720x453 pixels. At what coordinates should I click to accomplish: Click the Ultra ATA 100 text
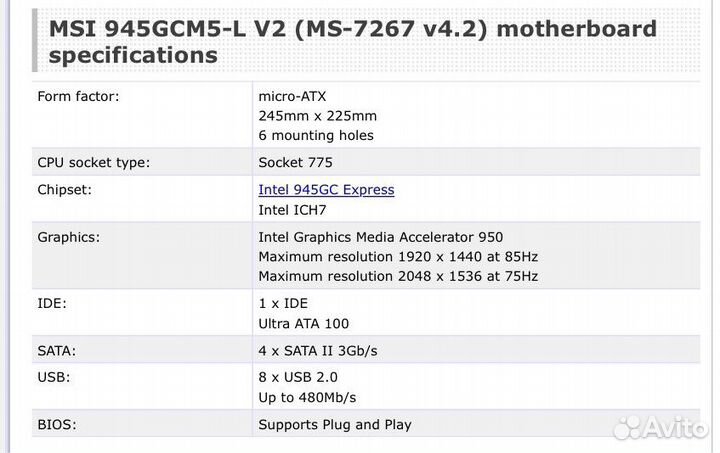[303, 323]
